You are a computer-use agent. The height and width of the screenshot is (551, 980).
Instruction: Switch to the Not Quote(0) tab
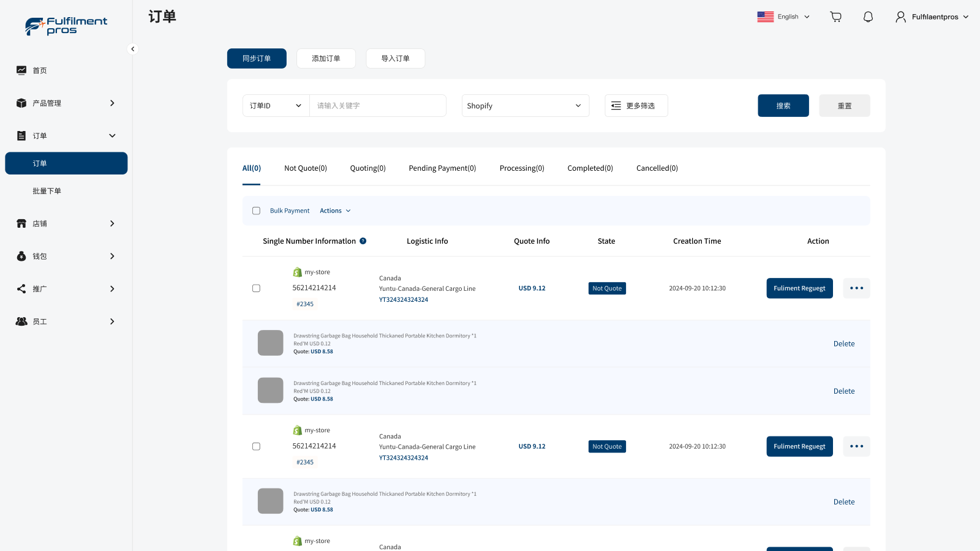pos(305,168)
